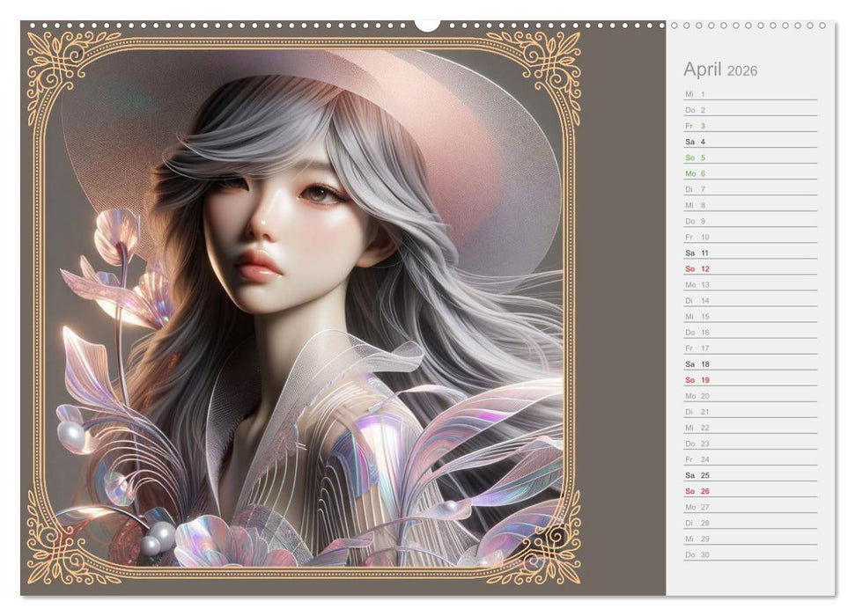This screenshot has width=855, height=616.
Task: Select the Sunday 12 red date row
Action: click(x=750, y=268)
